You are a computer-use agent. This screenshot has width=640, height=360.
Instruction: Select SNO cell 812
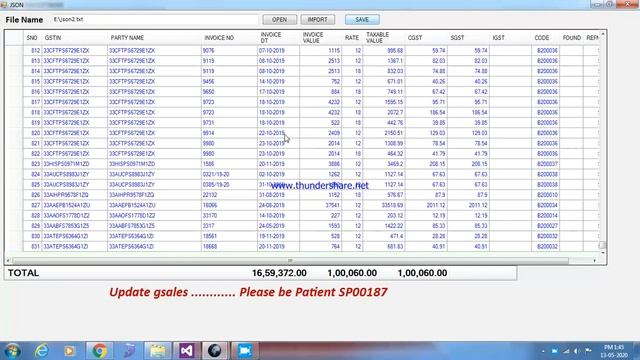tap(33, 51)
